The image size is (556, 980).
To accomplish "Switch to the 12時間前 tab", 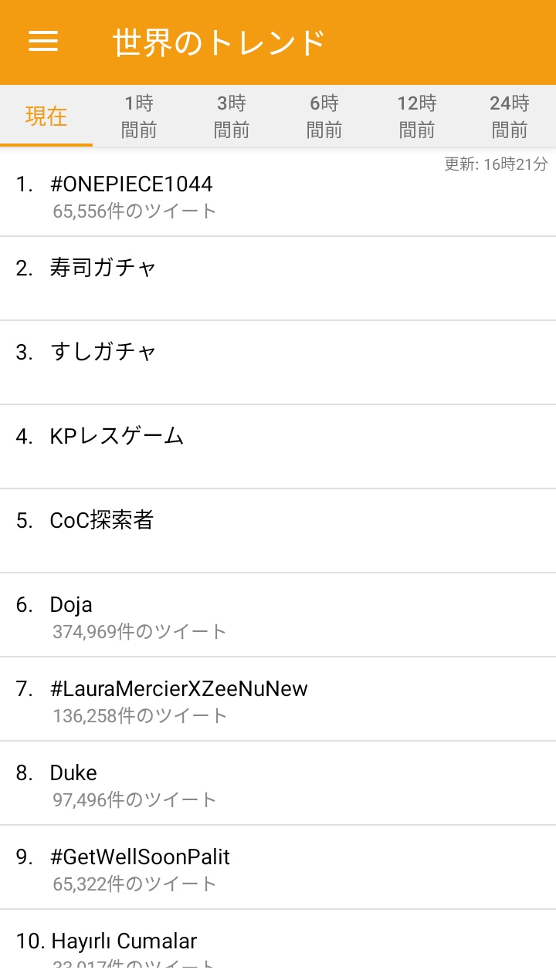I will pyautogui.click(x=417, y=117).
